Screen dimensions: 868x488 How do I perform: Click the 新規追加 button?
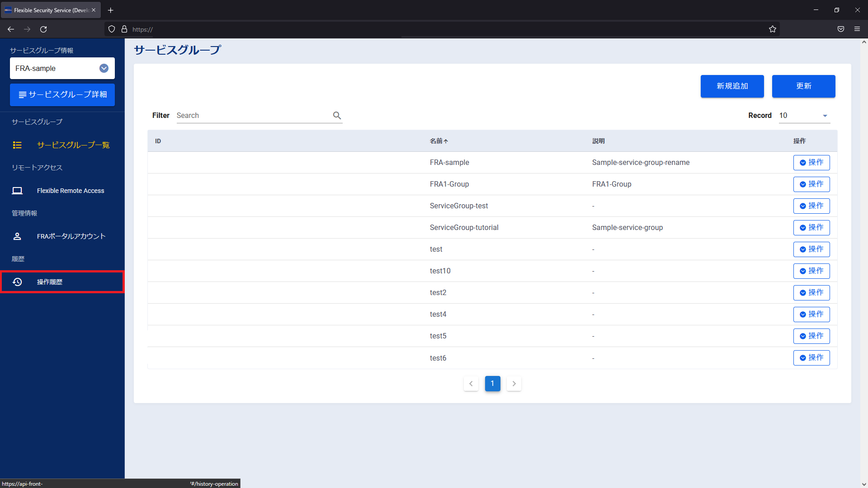(x=732, y=86)
